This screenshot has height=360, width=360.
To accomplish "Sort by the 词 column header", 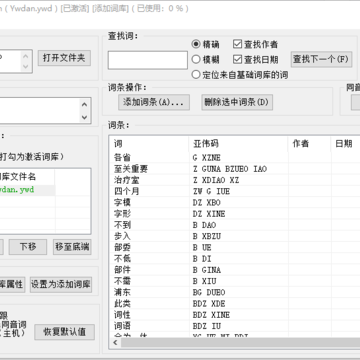I will (149, 144).
